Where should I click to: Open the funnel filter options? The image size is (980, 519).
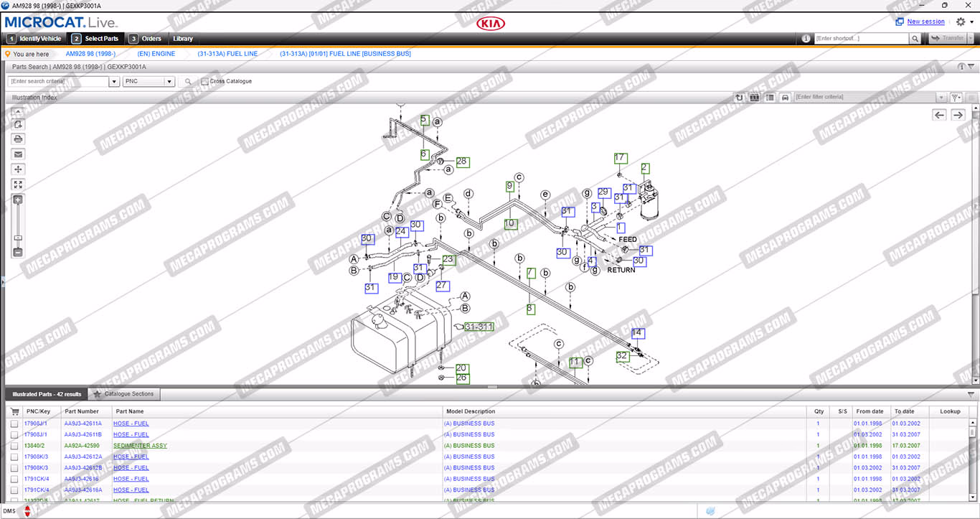(x=956, y=98)
